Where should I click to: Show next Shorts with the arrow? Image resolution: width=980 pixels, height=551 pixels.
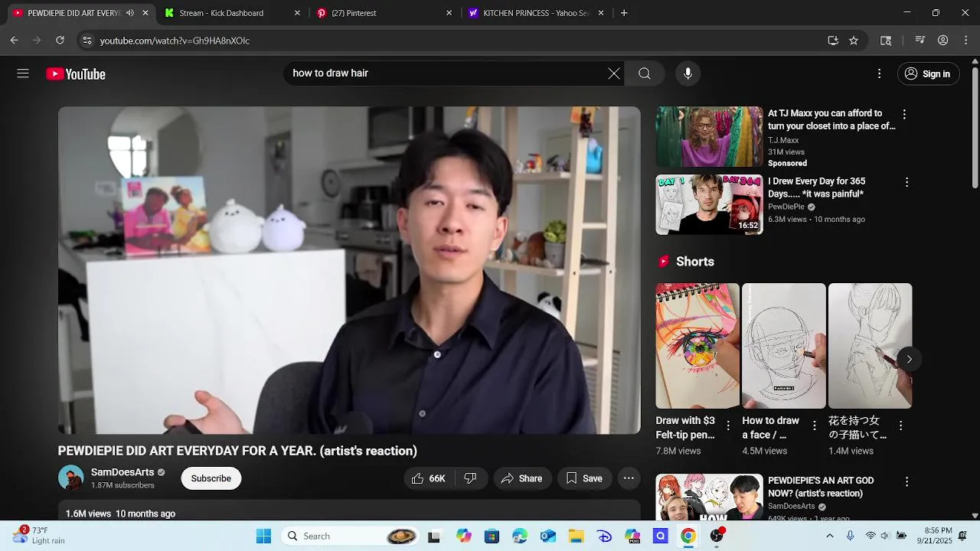pyautogui.click(x=909, y=359)
